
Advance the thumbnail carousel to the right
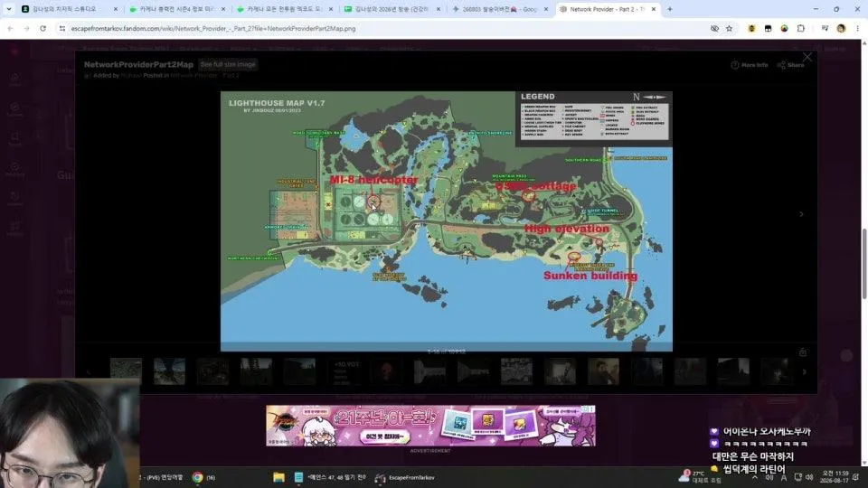coord(805,371)
